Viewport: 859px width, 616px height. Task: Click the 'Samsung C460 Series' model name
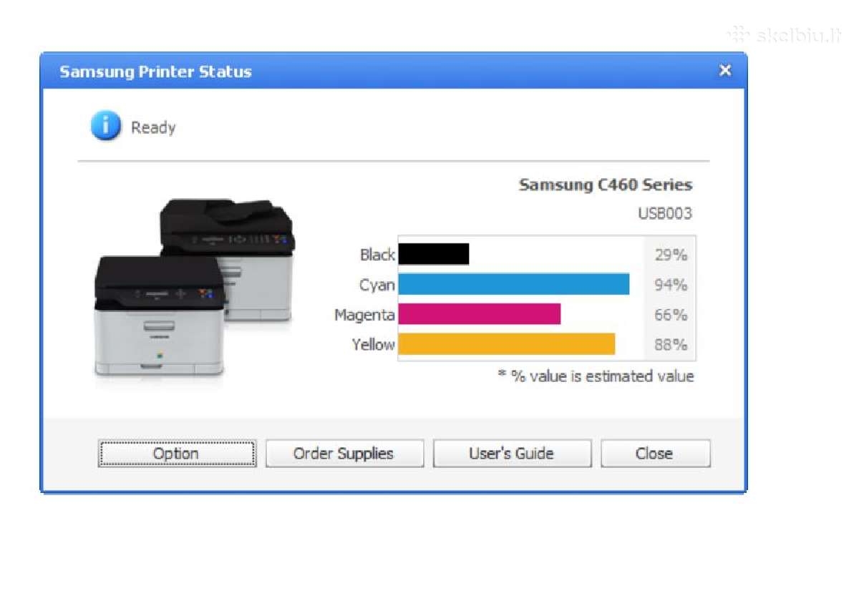606,185
